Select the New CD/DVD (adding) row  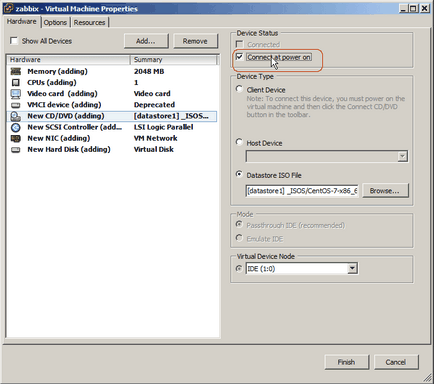112,116
